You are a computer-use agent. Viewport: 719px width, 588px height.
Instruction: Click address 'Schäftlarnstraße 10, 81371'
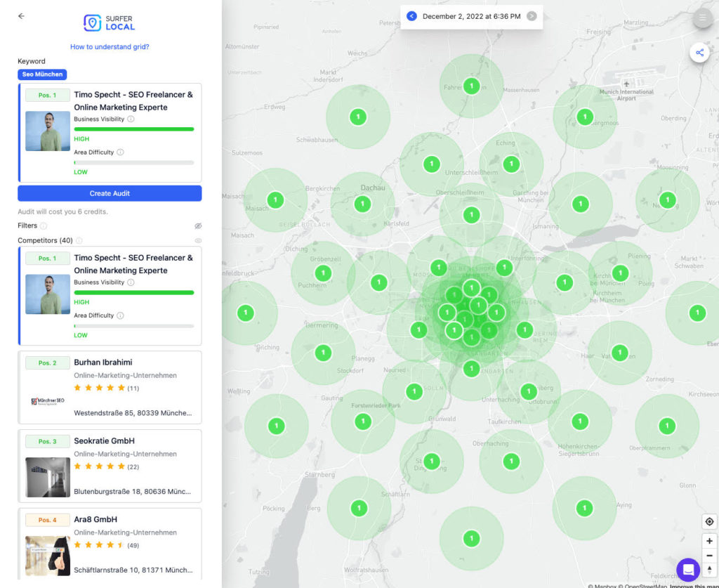pyautogui.click(x=133, y=570)
